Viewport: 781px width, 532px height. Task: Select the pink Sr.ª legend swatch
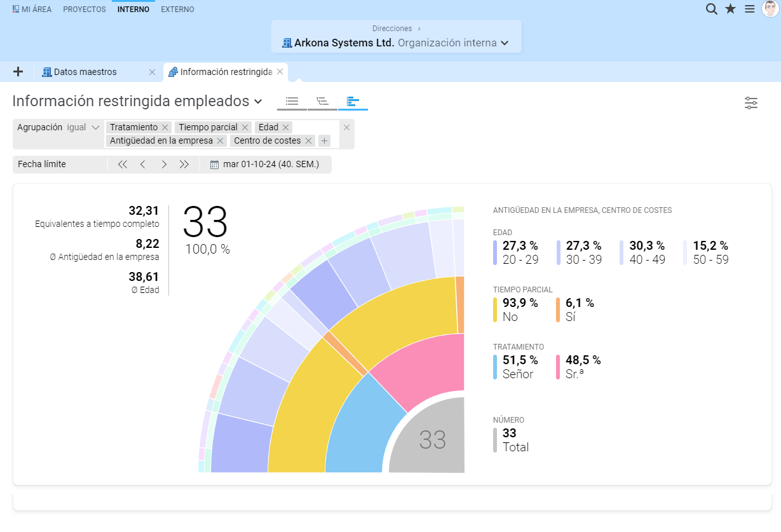pos(559,367)
